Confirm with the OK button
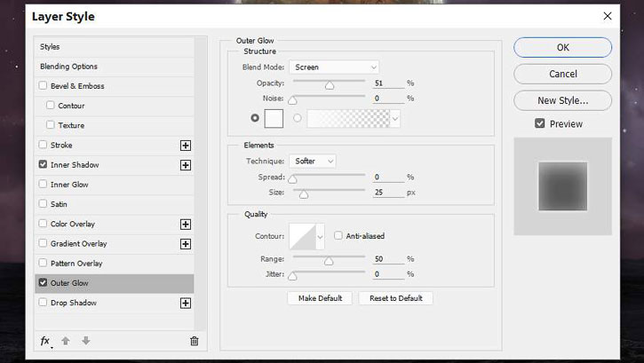 point(562,48)
